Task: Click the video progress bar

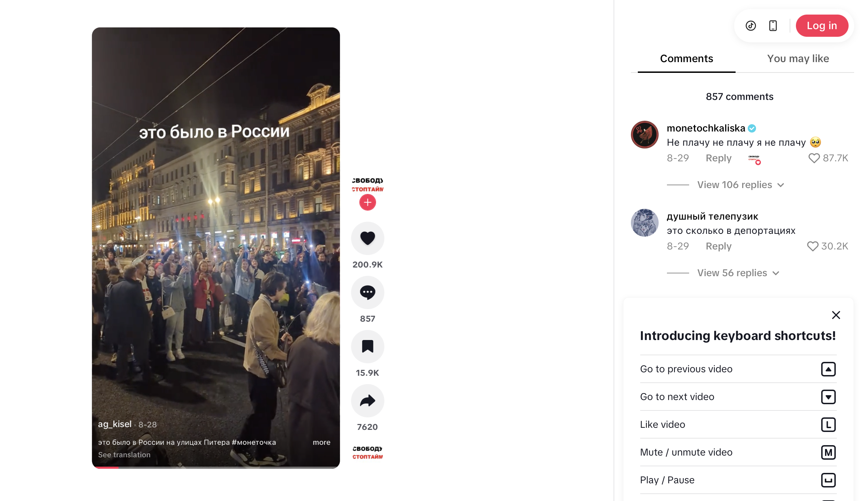Action: point(216,467)
